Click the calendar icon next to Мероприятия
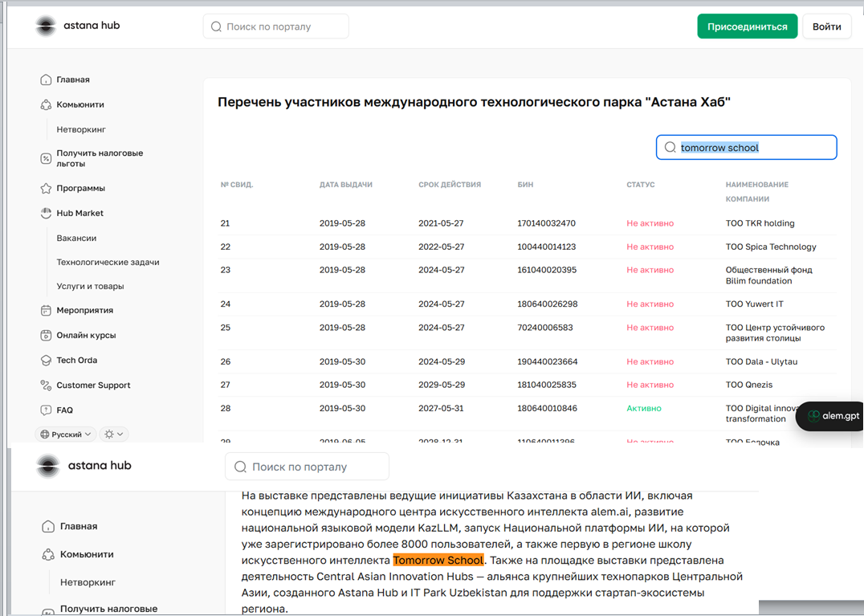Image resolution: width=864 pixels, height=616 pixels. tap(46, 310)
